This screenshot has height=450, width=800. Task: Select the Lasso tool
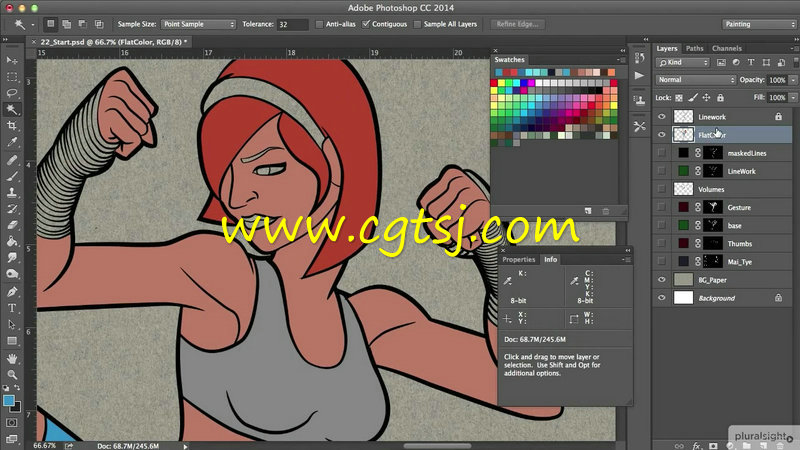pos(12,93)
